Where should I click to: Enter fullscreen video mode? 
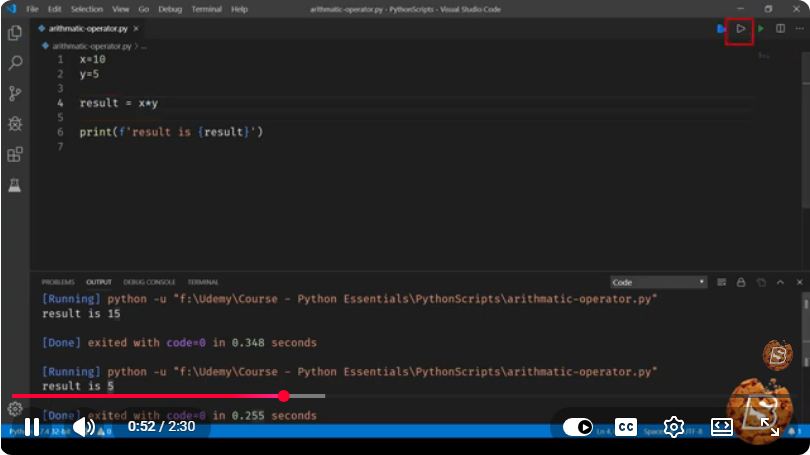click(x=770, y=427)
